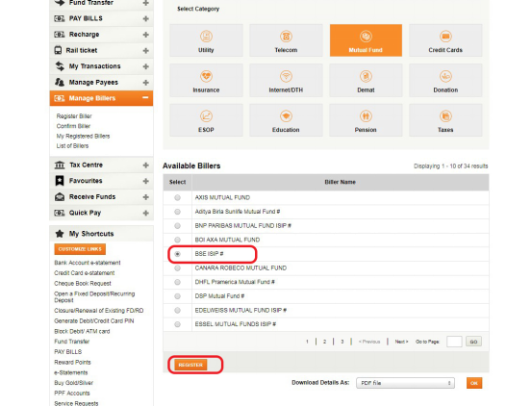The width and height of the screenshot is (532, 407).
Task: Select AXIS MUTUAL FUND radio button
Action: coord(177,197)
